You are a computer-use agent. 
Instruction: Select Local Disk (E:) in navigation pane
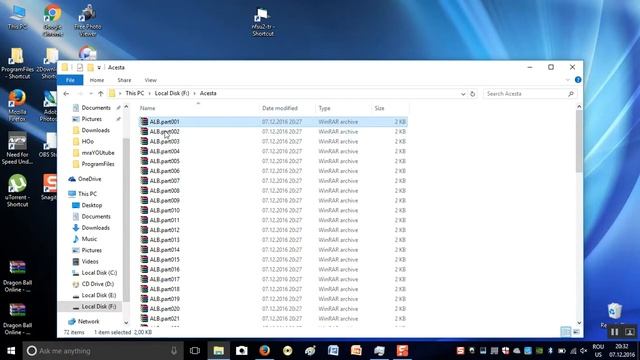pyautogui.click(x=99, y=295)
